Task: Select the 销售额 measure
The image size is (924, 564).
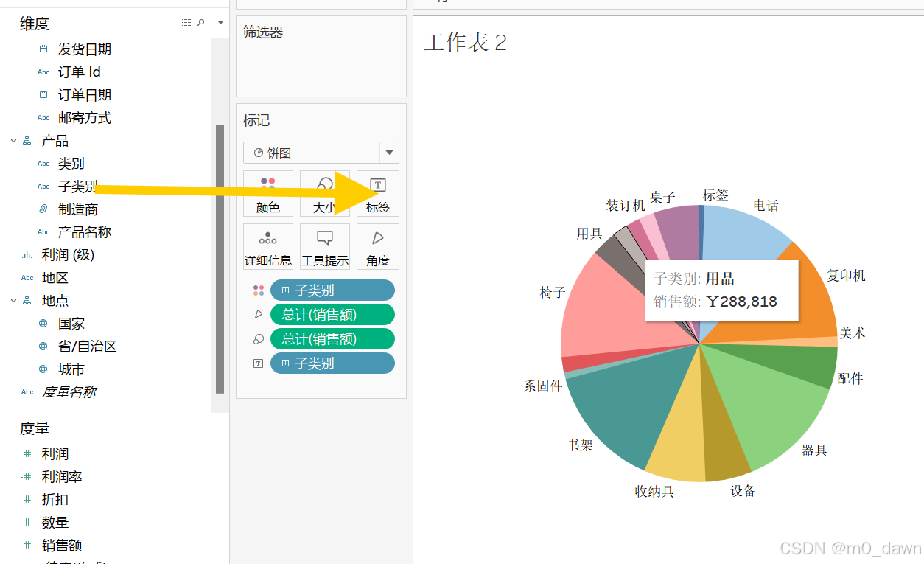Action: point(62,546)
